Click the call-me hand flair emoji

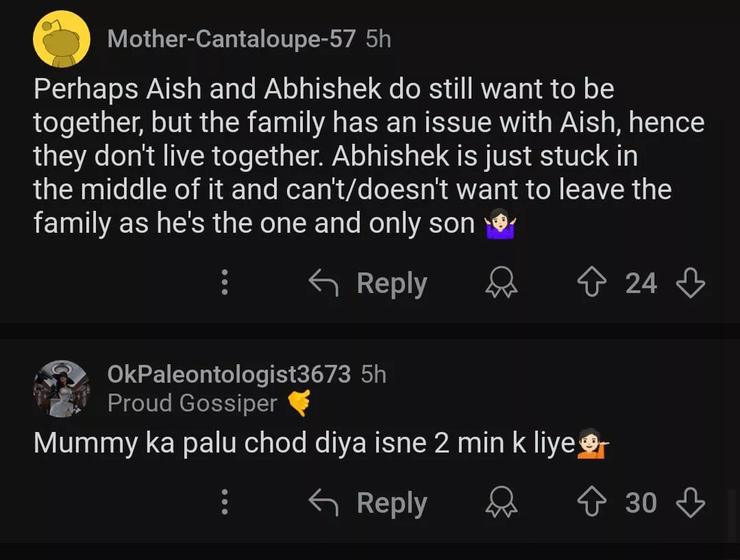[x=298, y=403]
